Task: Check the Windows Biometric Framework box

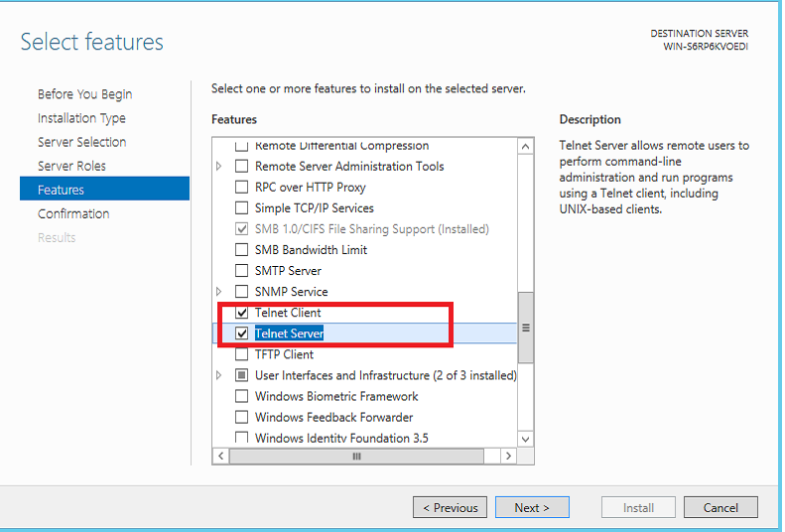Action: coord(241,396)
